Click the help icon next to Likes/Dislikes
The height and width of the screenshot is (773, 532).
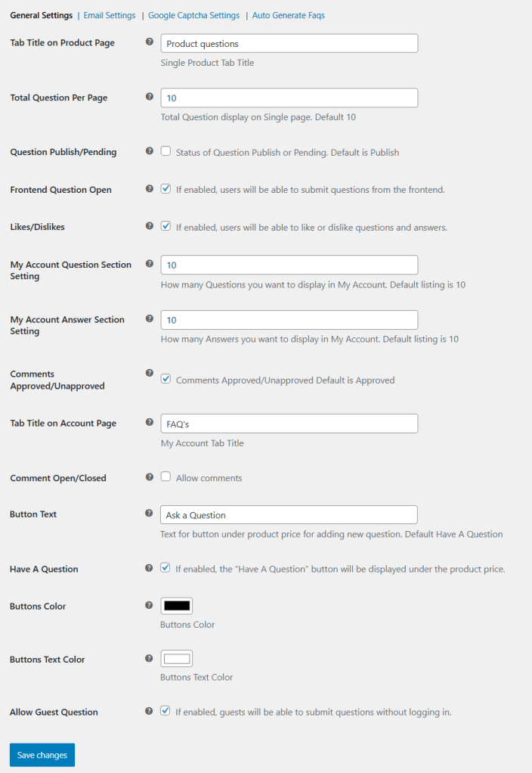pos(149,225)
